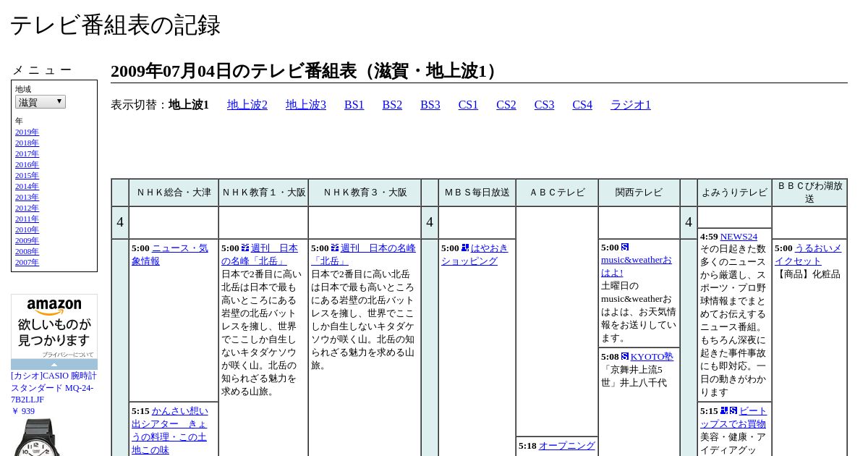Switch to CS1 listing
Screen dimensions: 868x456
tap(468, 105)
